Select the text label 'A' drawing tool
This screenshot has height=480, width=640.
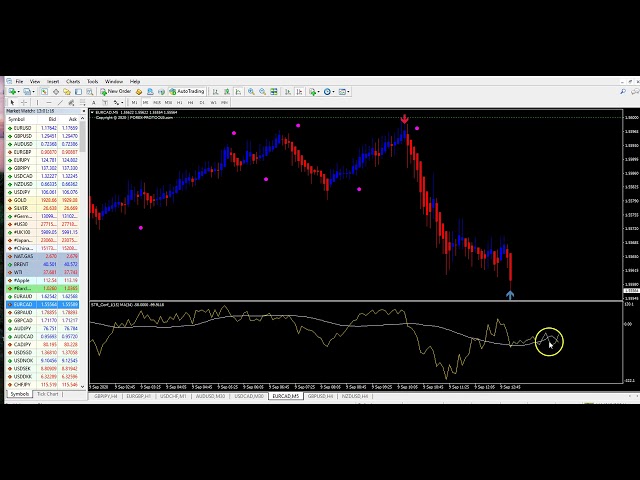click(93, 102)
